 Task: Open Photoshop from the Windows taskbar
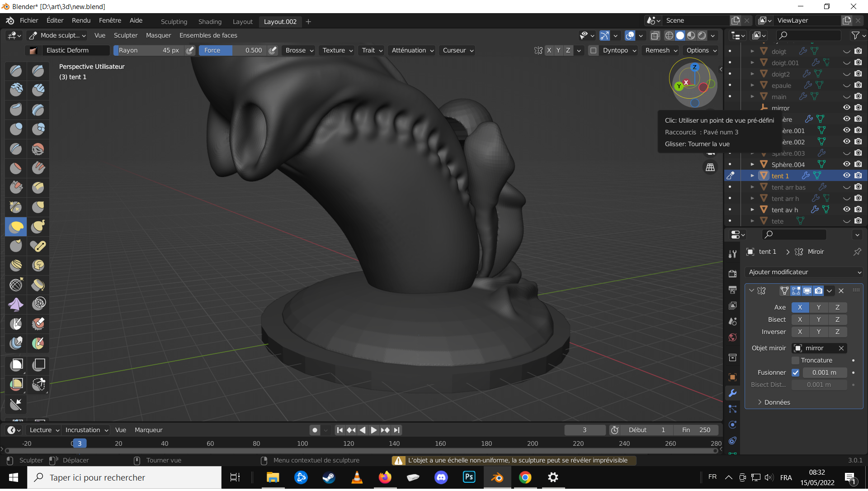469,477
